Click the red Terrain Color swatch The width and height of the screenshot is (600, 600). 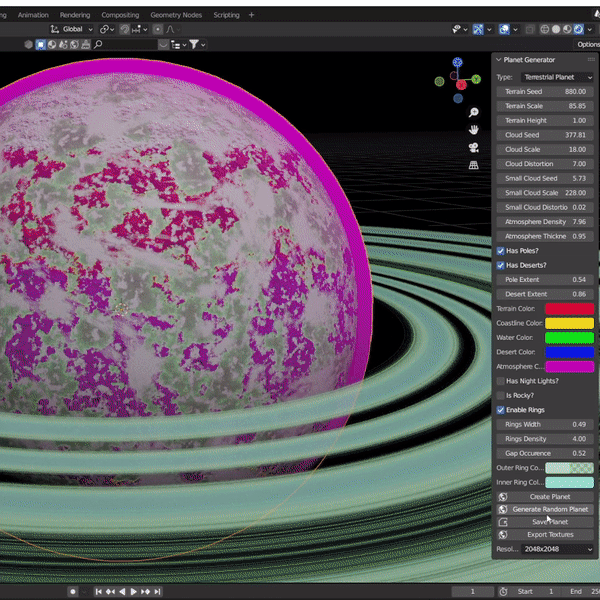tap(569, 309)
